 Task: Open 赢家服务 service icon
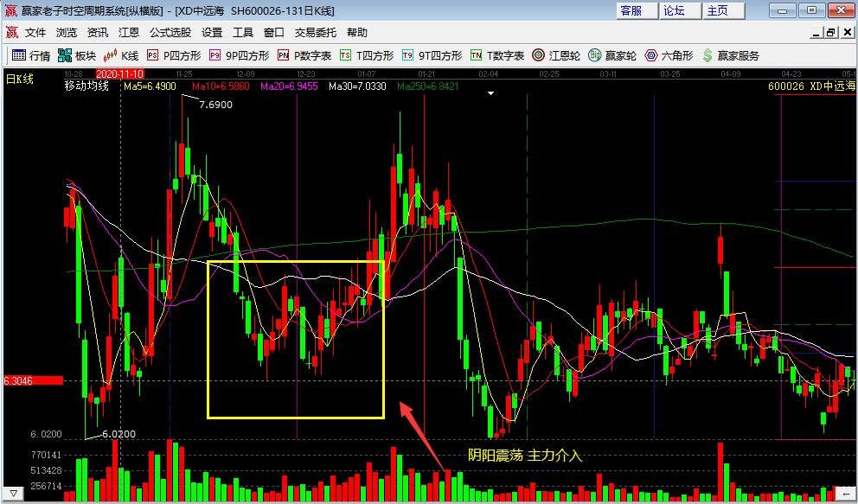(x=731, y=55)
